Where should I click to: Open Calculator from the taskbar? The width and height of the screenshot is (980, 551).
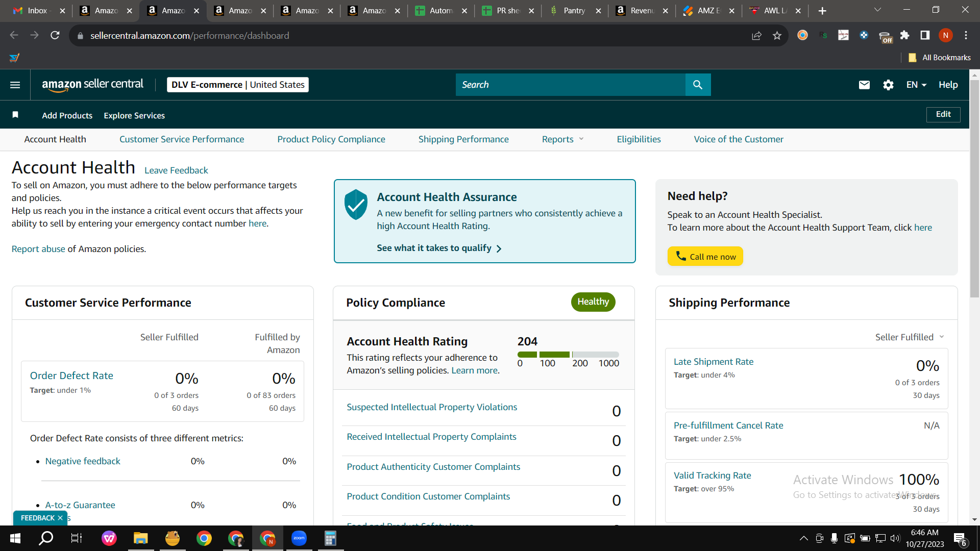click(x=330, y=538)
